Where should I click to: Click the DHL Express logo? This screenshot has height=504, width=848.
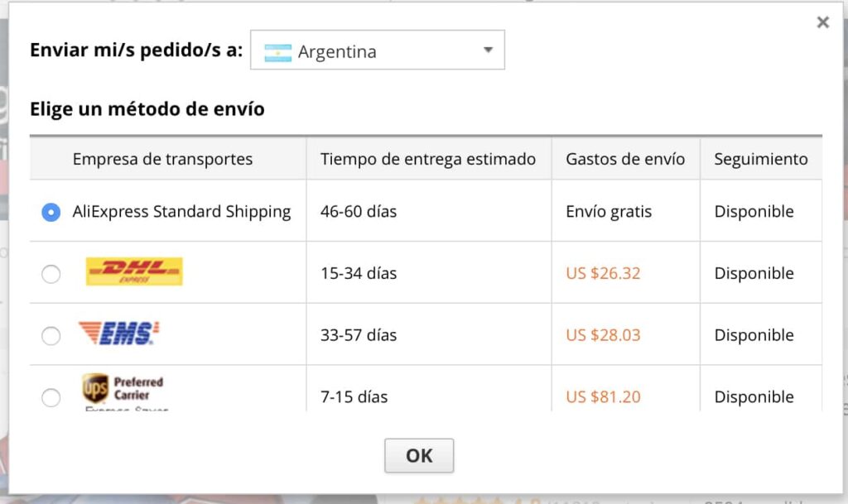click(134, 271)
